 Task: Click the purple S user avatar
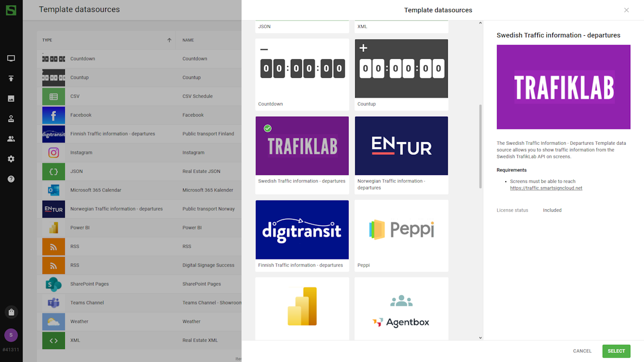point(11,335)
